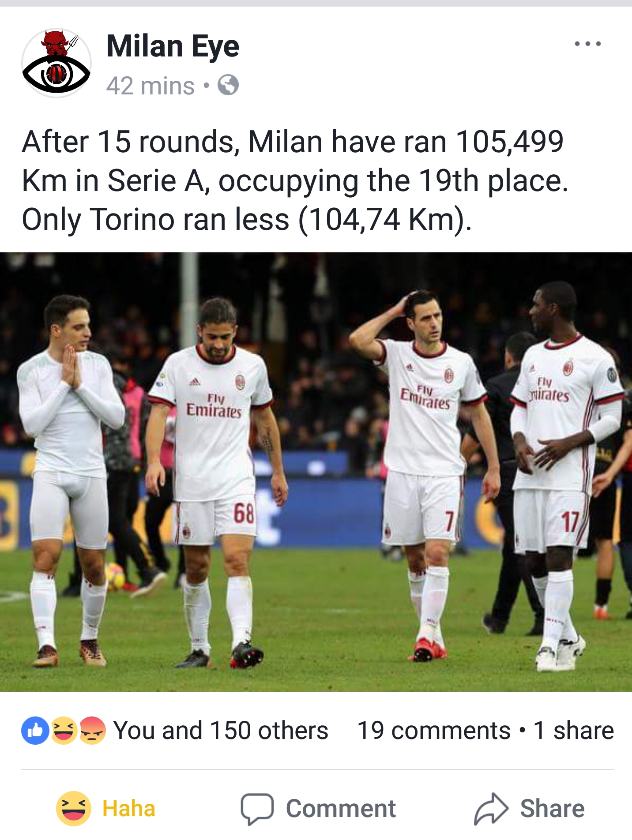632x840 pixels.
Task: Click the public globe privacy icon
Action: point(228,85)
